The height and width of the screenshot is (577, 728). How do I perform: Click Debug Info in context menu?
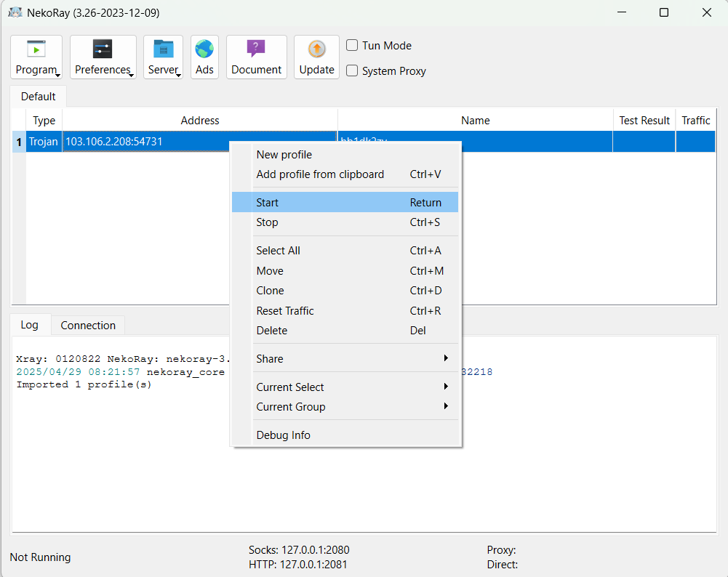click(283, 435)
